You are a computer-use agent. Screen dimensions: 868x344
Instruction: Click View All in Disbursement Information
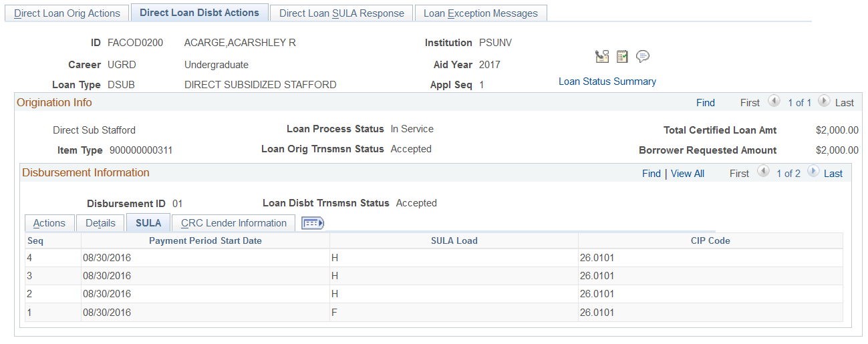687,174
